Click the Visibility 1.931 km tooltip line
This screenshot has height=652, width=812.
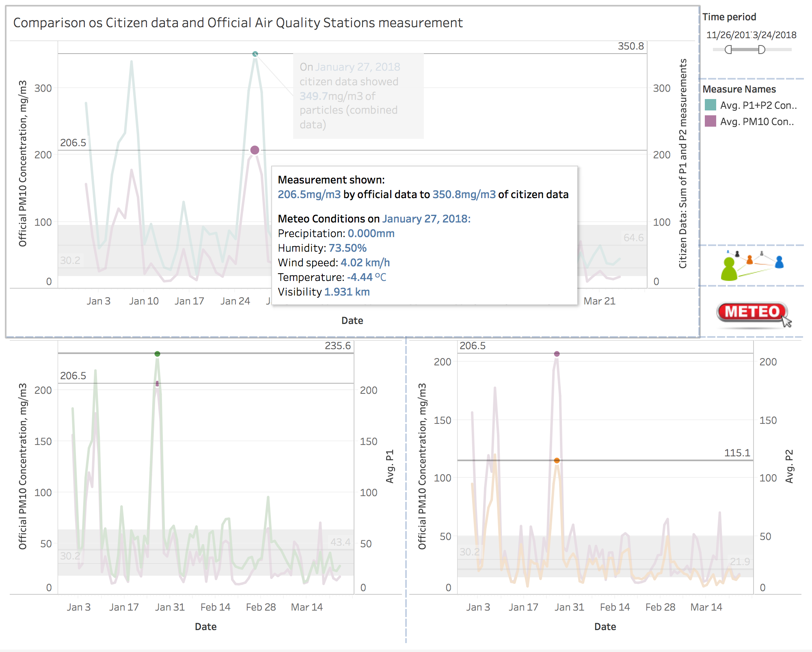[x=324, y=292]
